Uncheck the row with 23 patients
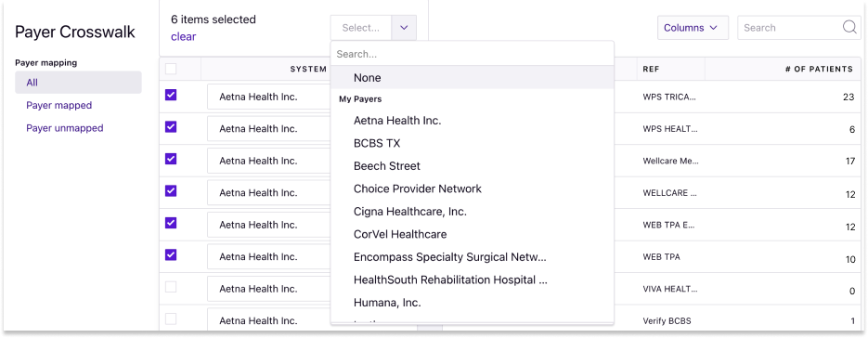Viewport: 868px width, 338px height. point(171,96)
